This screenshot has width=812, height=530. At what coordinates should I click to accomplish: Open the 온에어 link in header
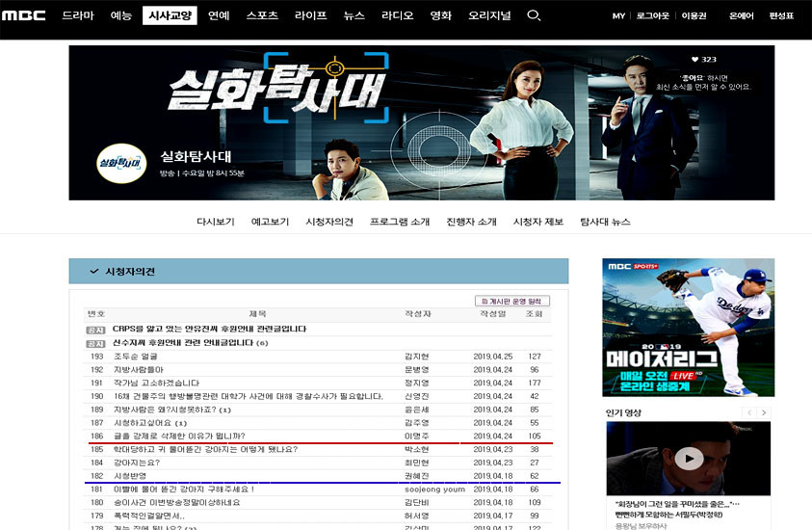click(741, 16)
